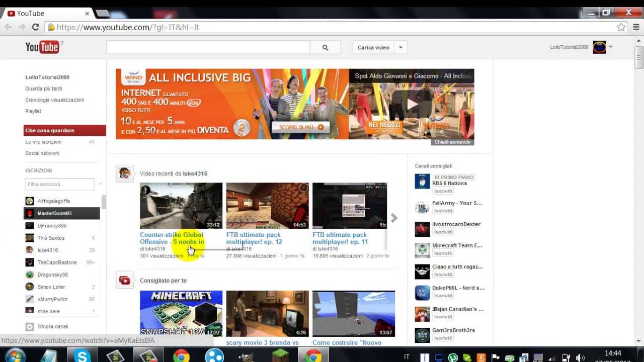Click RBS 6 Nations channel avatar
Image resolution: width=644 pixels, height=362 pixels.
[422, 181]
